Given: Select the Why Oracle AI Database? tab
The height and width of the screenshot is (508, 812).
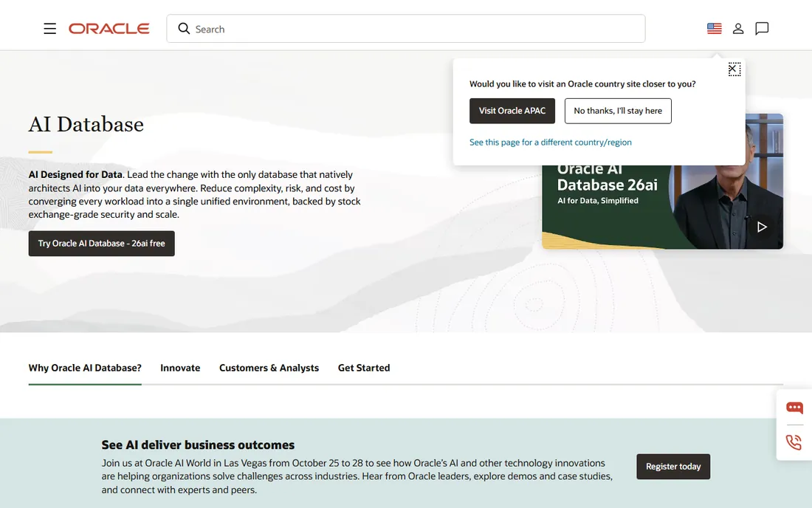Looking at the screenshot, I should point(85,368).
